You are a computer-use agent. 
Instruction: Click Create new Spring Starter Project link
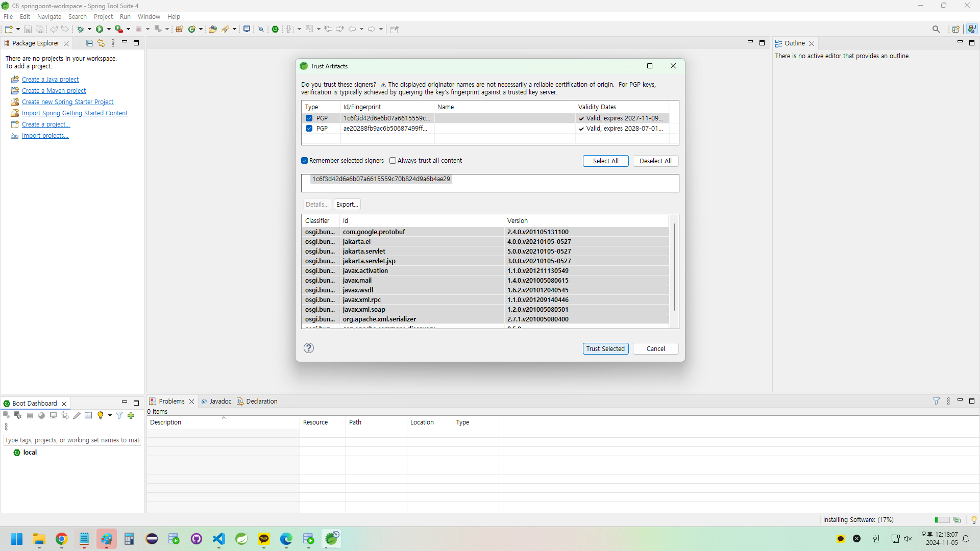(67, 102)
